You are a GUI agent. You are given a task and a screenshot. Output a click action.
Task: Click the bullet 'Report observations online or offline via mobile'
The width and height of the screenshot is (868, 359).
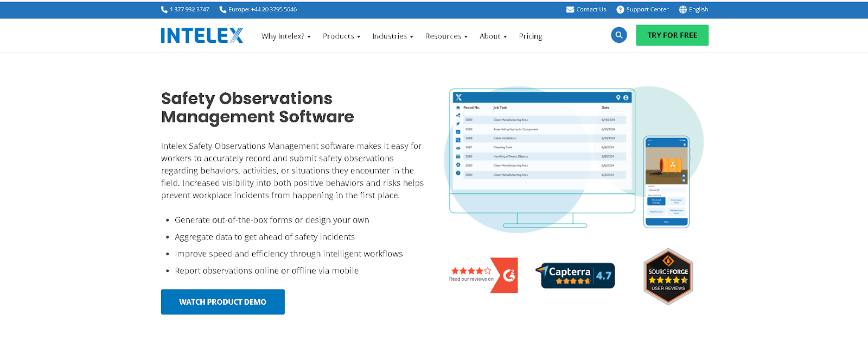pos(267,270)
